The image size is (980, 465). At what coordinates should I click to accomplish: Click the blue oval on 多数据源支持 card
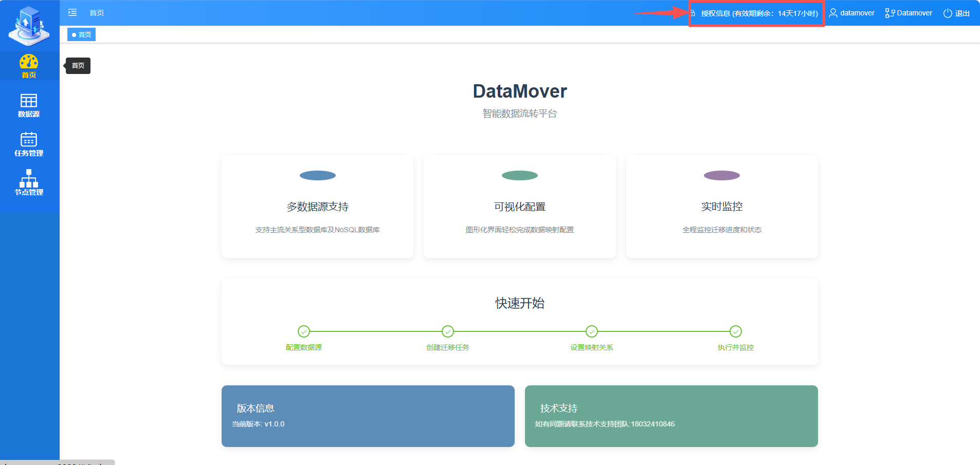(x=318, y=176)
